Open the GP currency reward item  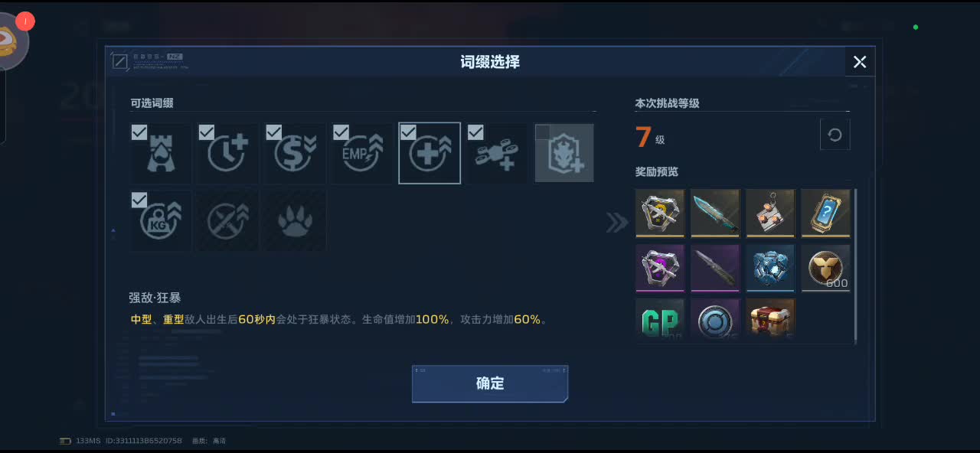[x=660, y=318]
